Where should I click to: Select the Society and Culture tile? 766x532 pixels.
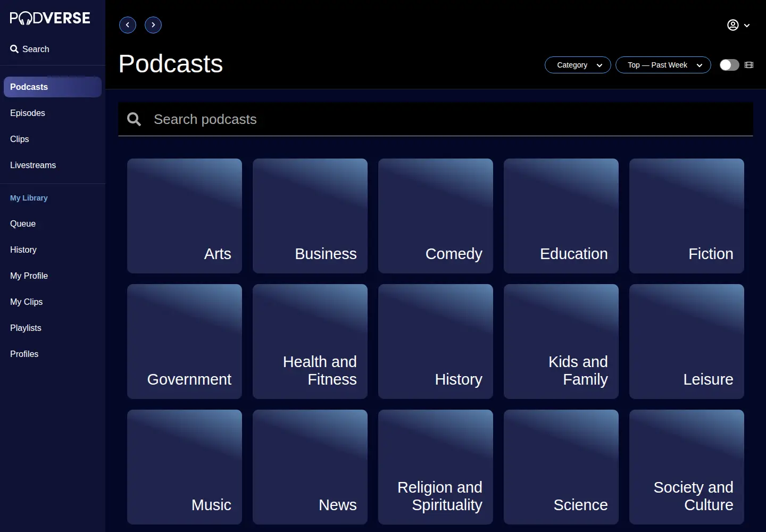[687, 467]
